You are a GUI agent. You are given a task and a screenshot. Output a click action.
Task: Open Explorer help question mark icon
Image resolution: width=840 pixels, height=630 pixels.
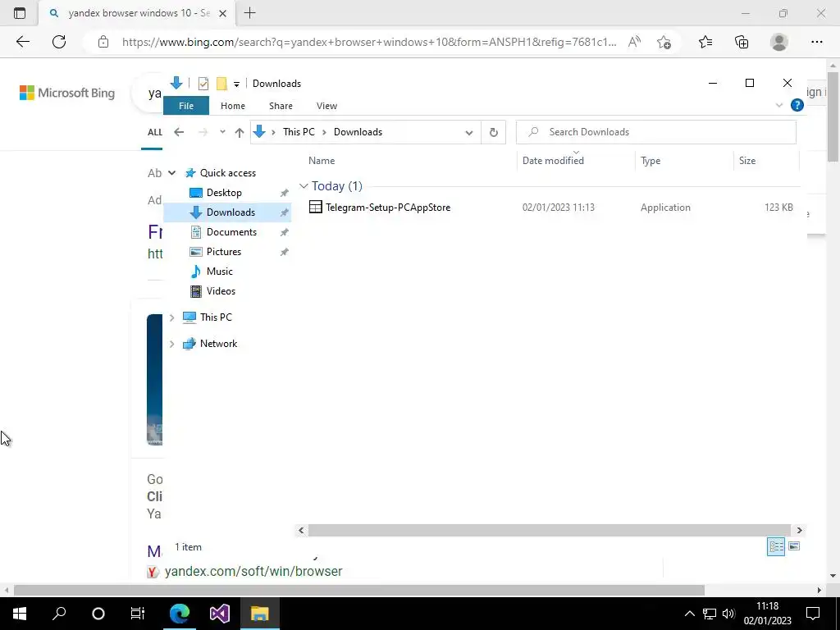click(797, 106)
